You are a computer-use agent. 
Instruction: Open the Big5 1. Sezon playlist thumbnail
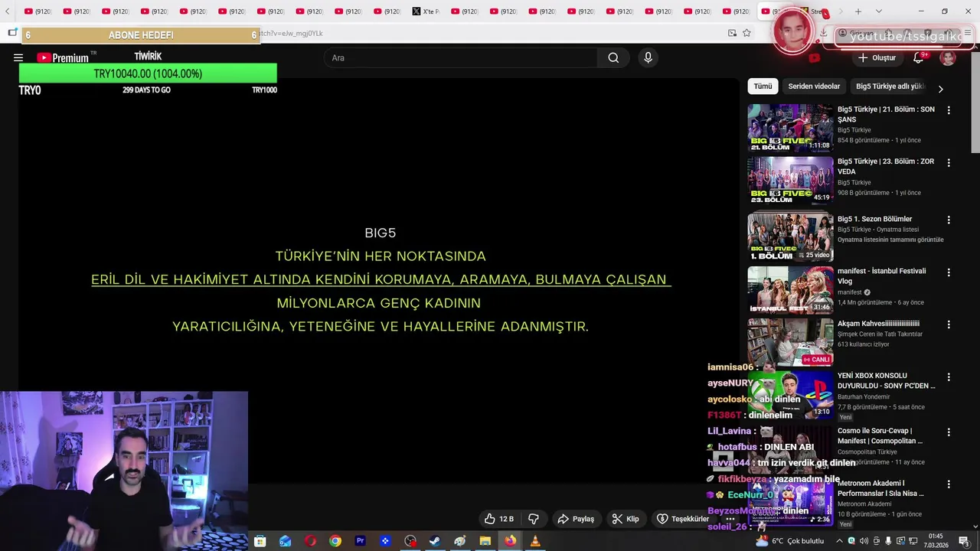[790, 237]
